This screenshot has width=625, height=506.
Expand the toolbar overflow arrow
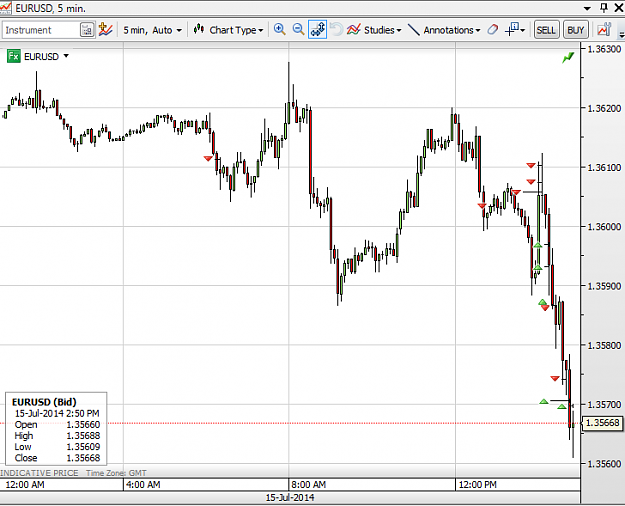click(x=621, y=35)
